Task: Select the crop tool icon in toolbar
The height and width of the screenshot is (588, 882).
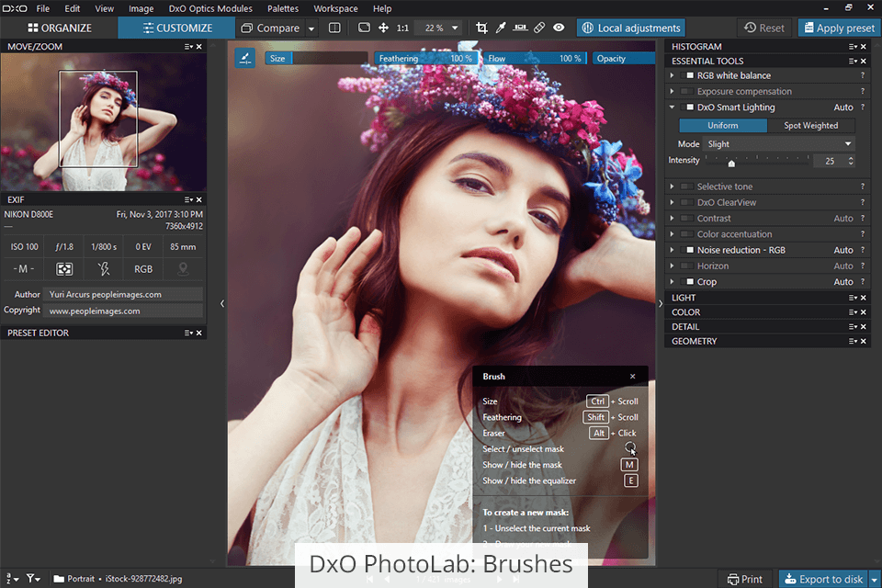Action: (x=481, y=28)
